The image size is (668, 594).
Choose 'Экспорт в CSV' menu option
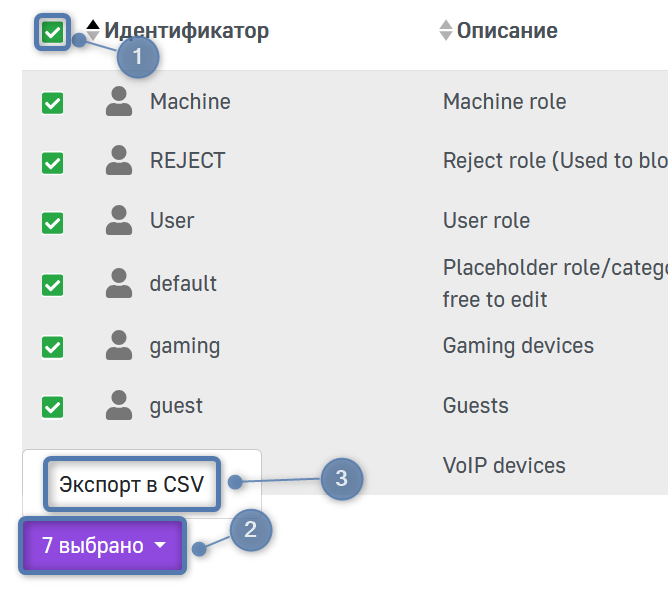pyautogui.click(x=131, y=485)
